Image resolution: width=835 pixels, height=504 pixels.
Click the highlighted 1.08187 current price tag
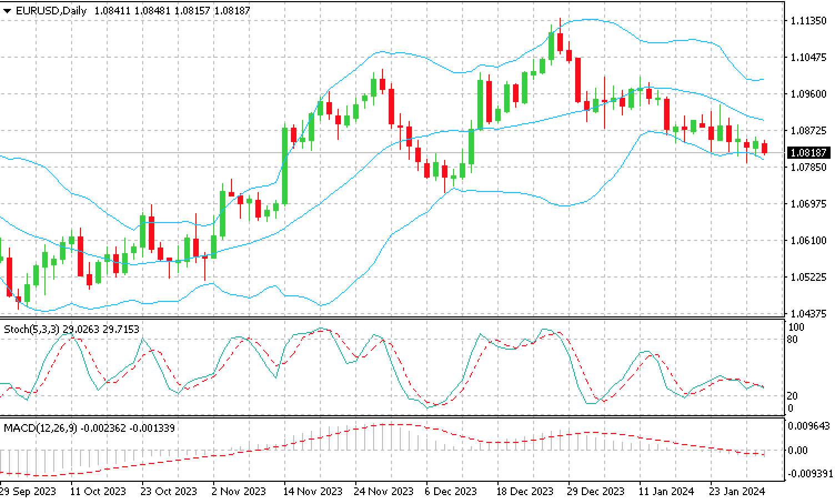tap(808, 152)
